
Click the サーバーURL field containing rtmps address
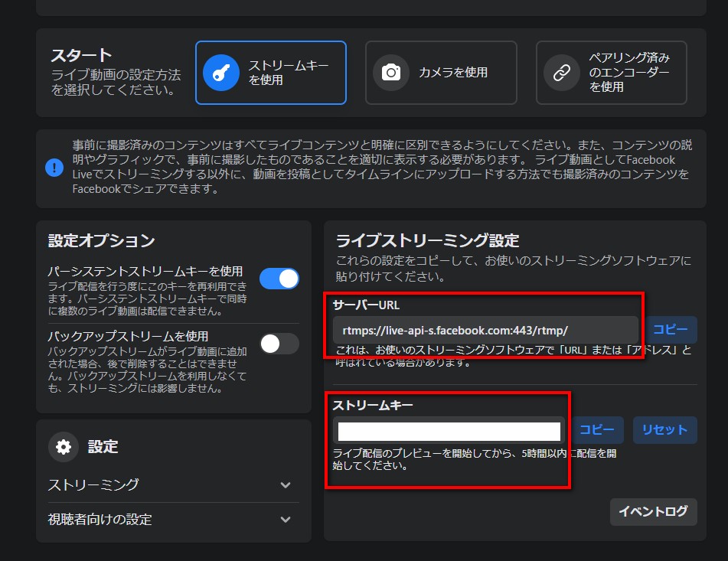point(485,331)
